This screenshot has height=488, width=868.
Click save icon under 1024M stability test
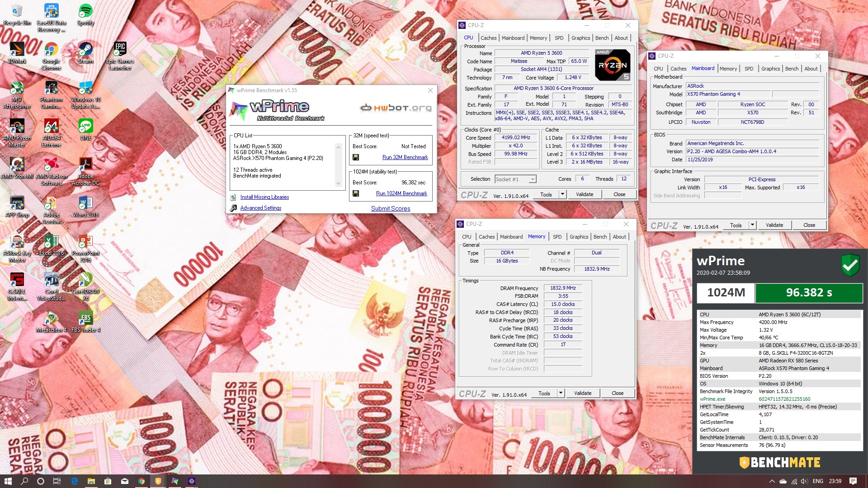coord(356,193)
